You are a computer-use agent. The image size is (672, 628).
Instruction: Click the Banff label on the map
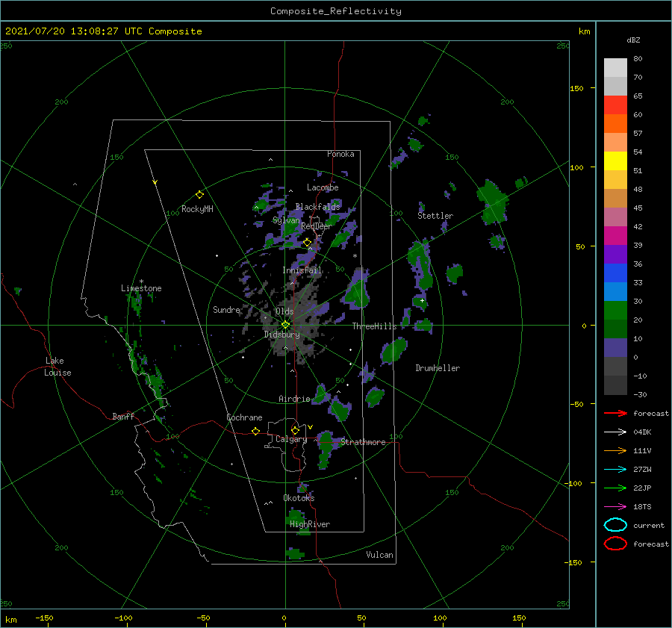123,416
